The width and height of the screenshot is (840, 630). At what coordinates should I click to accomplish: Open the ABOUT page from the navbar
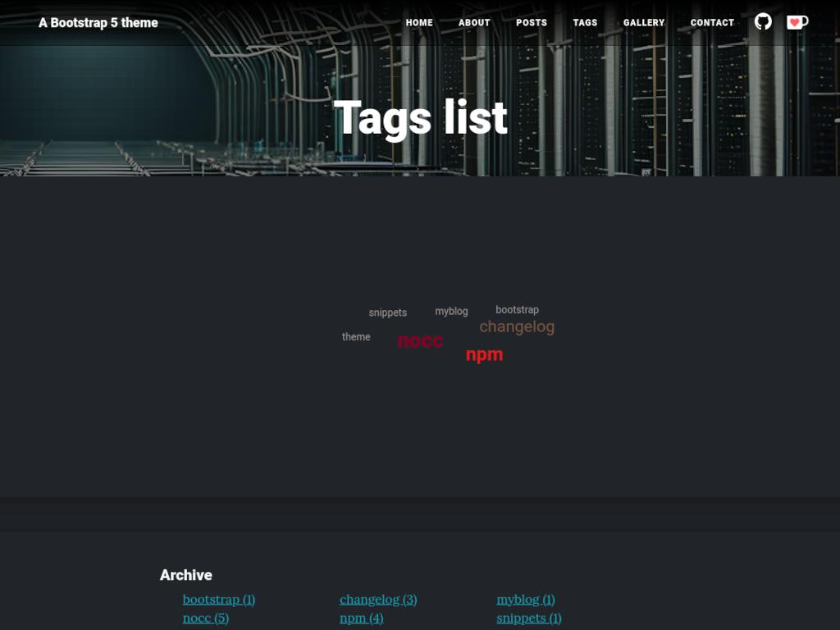pyautogui.click(x=473, y=23)
